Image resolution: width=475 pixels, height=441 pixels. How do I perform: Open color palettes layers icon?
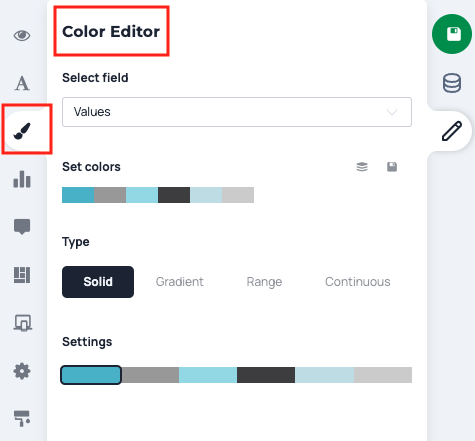click(362, 167)
